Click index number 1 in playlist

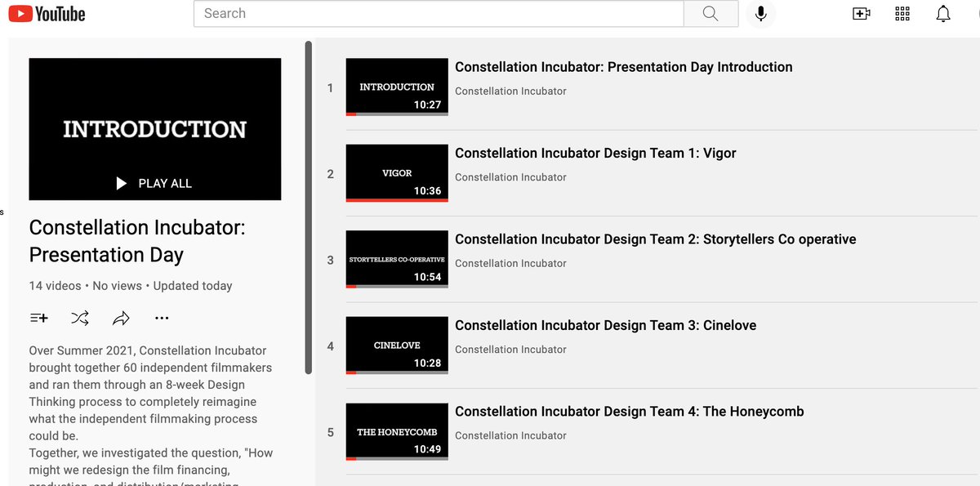pyautogui.click(x=331, y=87)
